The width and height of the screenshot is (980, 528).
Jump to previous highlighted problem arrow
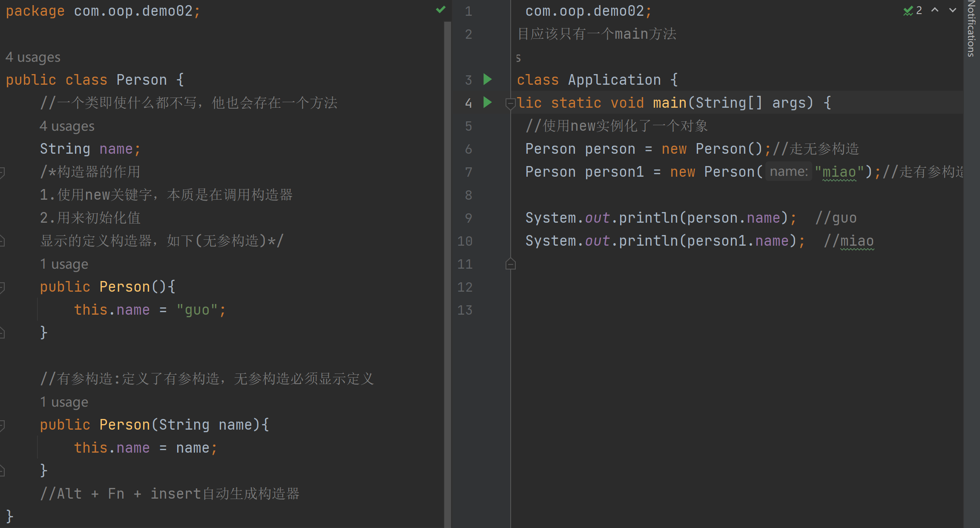click(935, 10)
